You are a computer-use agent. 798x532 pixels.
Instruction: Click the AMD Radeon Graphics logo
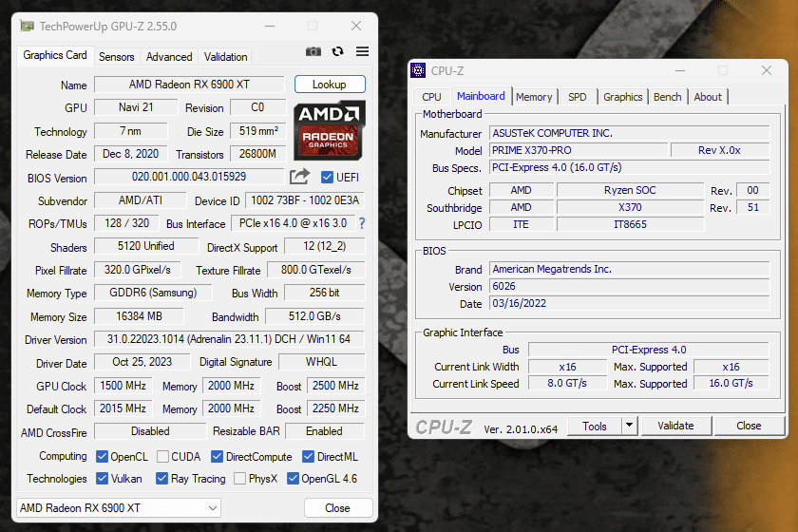[x=329, y=130]
